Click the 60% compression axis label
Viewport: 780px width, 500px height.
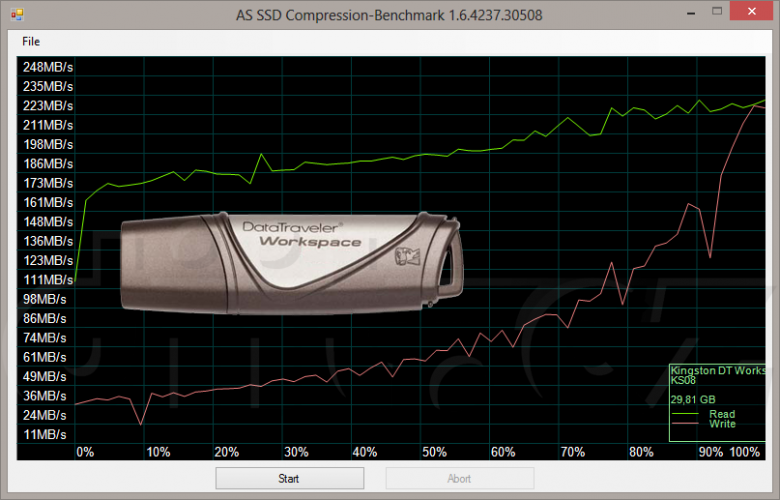(503, 452)
